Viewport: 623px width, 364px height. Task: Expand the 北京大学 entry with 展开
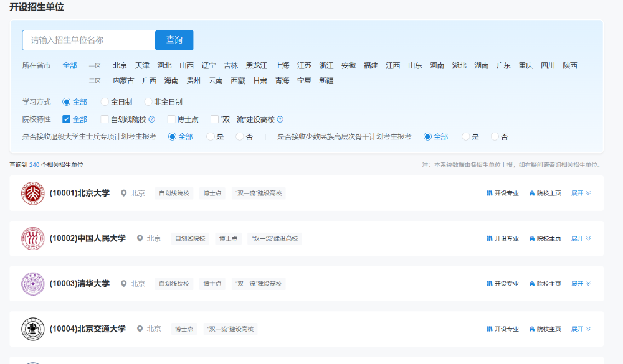tap(581, 194)
